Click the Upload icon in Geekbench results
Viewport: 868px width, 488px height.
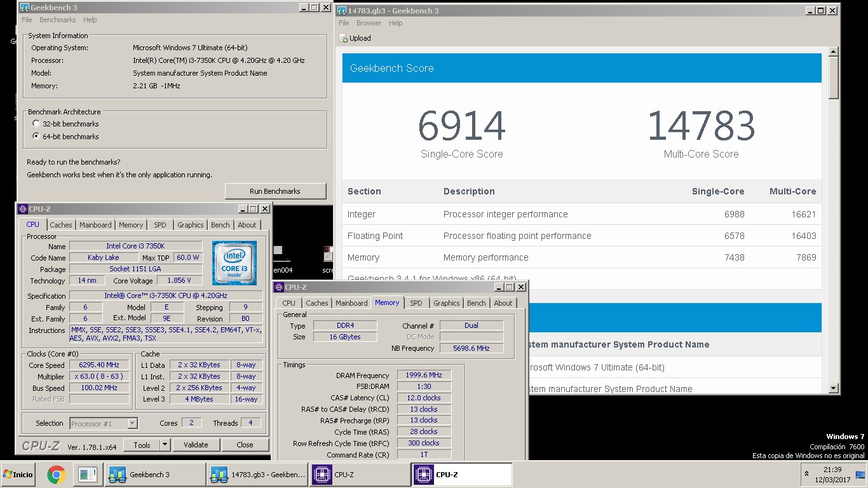pyautogui.click(x=344, y=38)
